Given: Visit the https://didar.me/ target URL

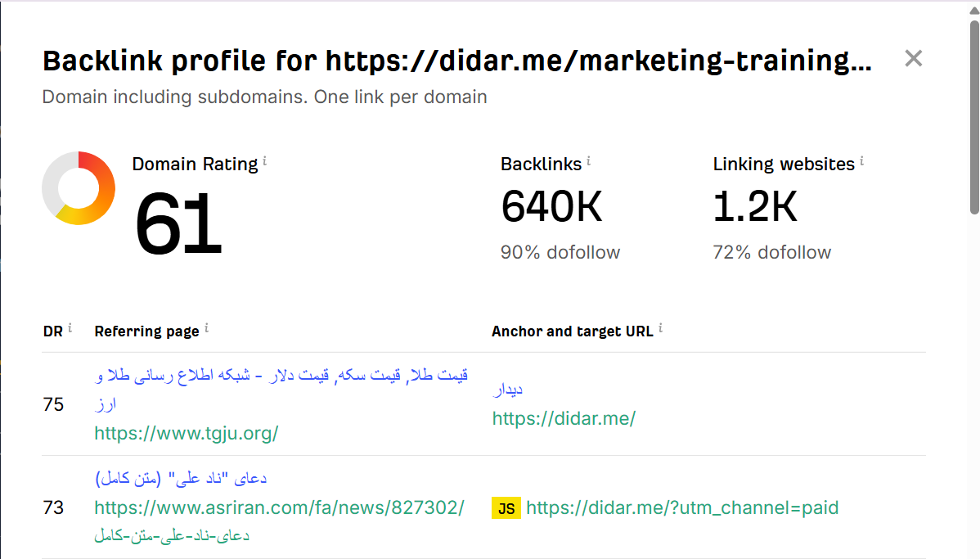Looking at the screenshot, I should click(564, 418).
